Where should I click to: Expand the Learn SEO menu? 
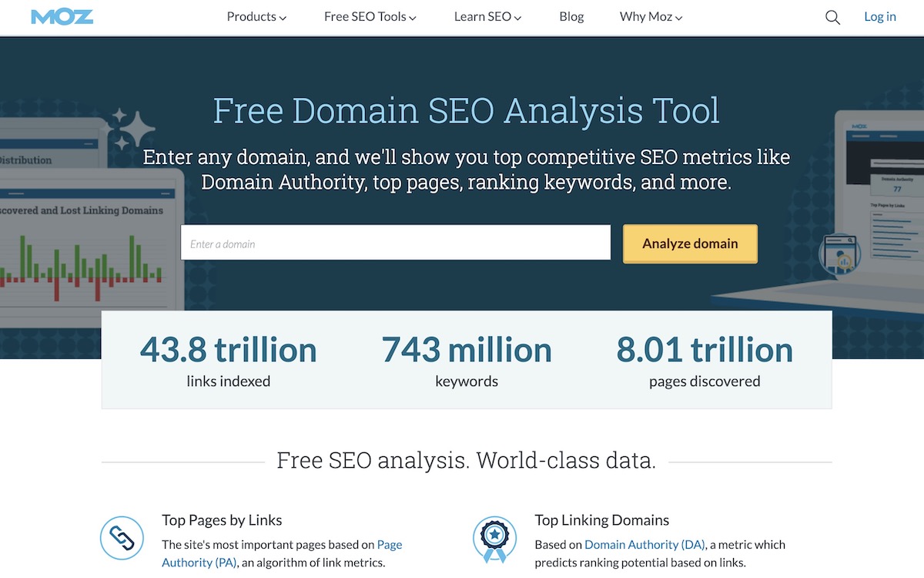coord(488,17)
